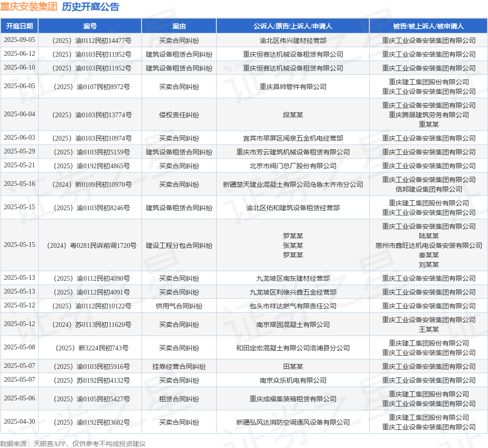Screen dimensions: 488x448
Task: Click case number 渝0192民初4865号
Action: pos(103,166)
